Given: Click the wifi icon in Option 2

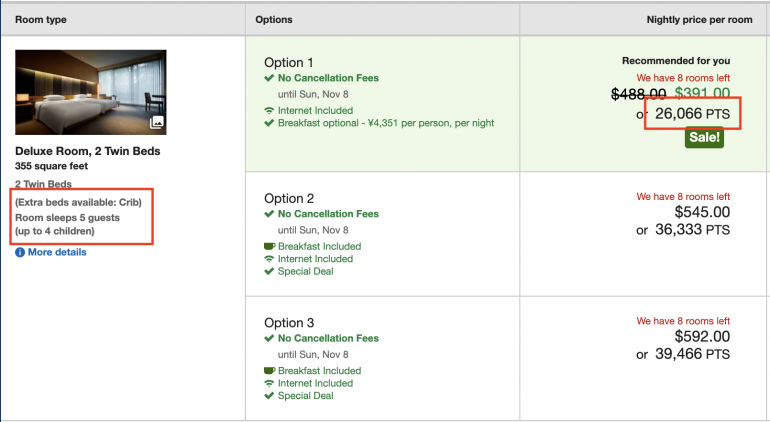Looking at the screenshot, I should [269, 259].
